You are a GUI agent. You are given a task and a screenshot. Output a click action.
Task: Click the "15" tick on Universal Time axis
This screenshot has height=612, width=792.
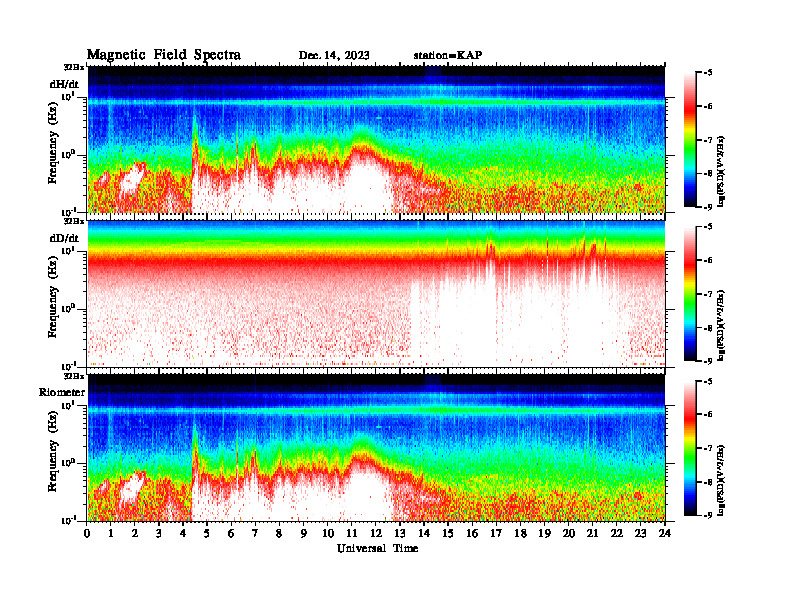(x=448, y=534)
